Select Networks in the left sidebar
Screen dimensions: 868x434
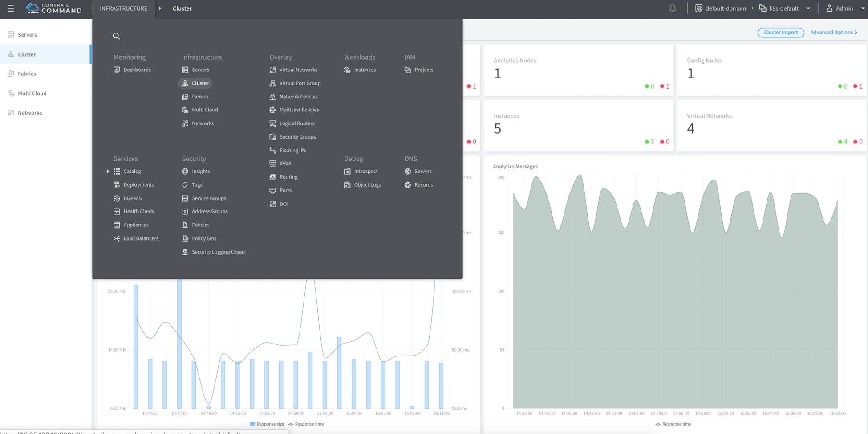tap(45, 113)
